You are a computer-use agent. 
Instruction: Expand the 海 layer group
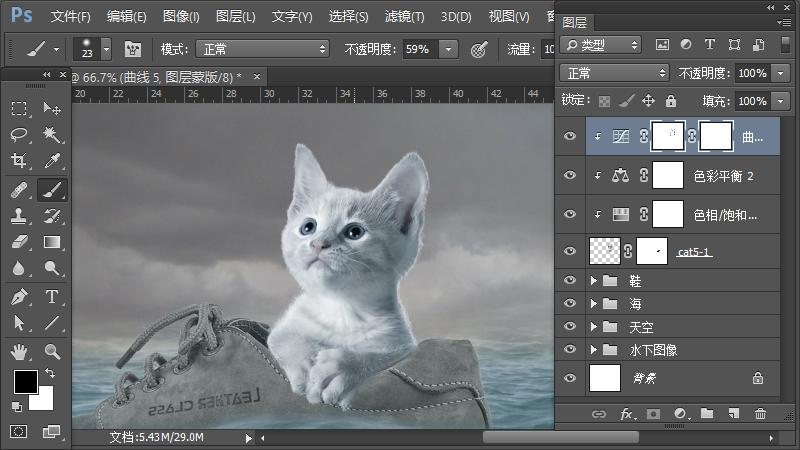593,304
